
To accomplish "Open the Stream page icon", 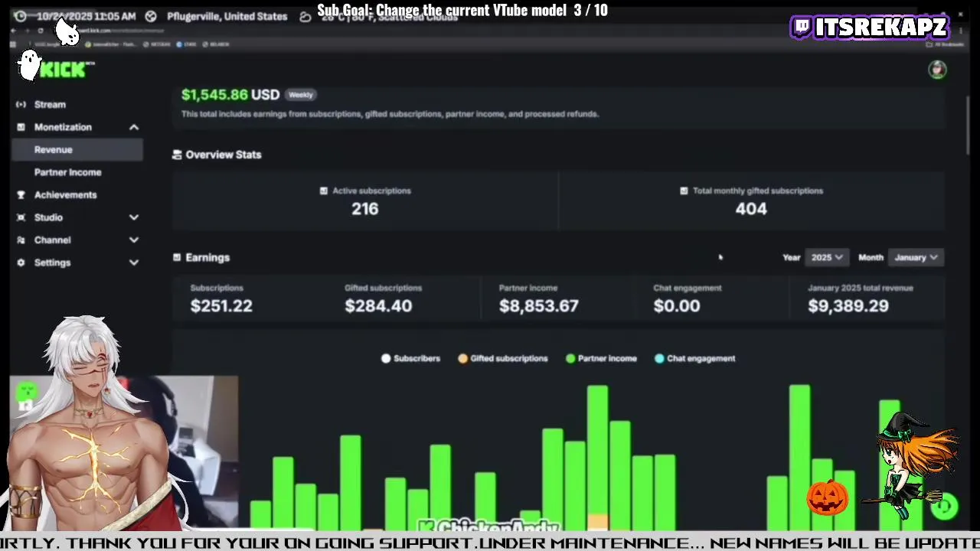I will pyautogui.click(x=21, y=104).
